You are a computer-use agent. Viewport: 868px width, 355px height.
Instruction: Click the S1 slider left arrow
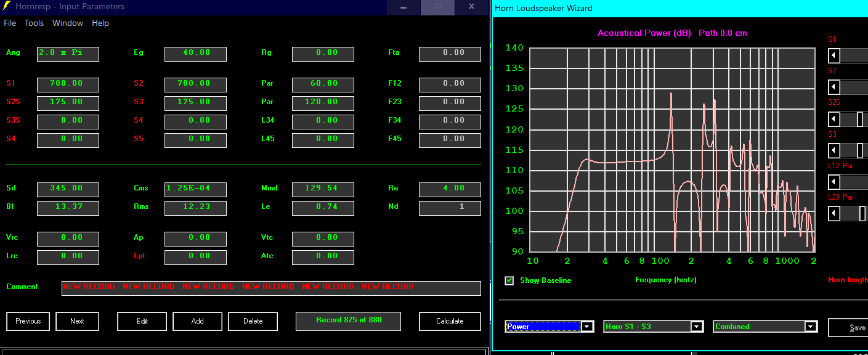coord(834,55)
